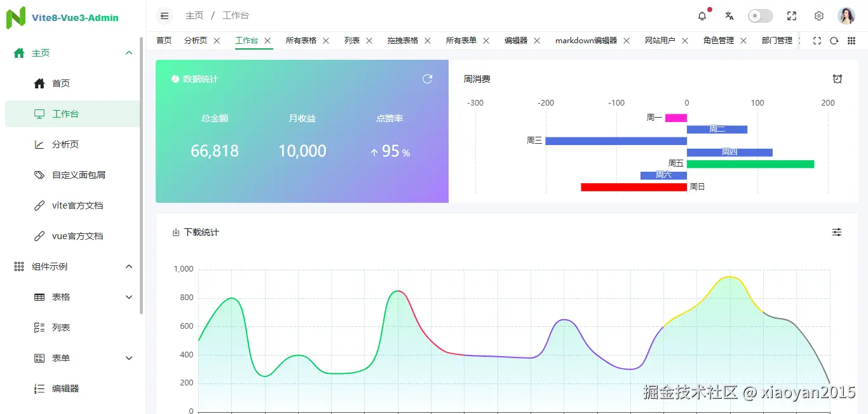Open the language translation icon
The height and width of the screenshot is (414, 868).
tap(729, 16)
